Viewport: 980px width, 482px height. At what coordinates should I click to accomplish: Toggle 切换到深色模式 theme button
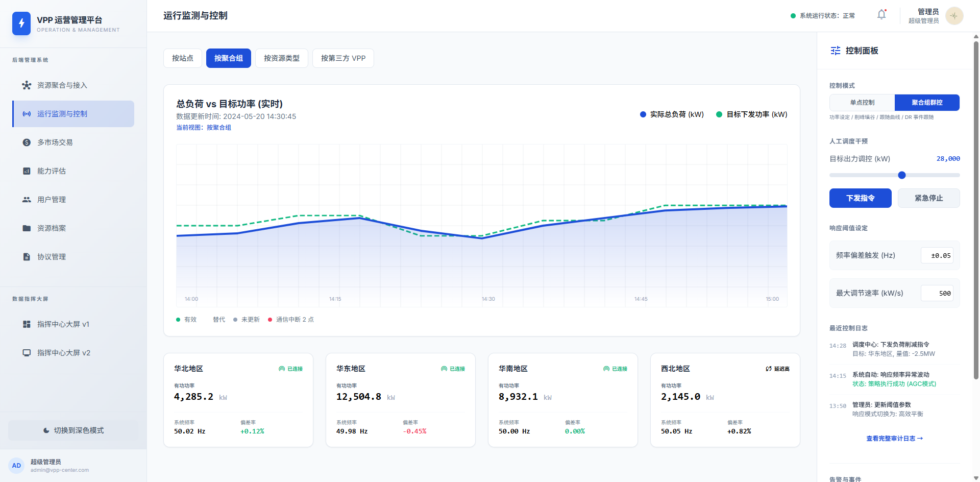[x=73, y=430]
